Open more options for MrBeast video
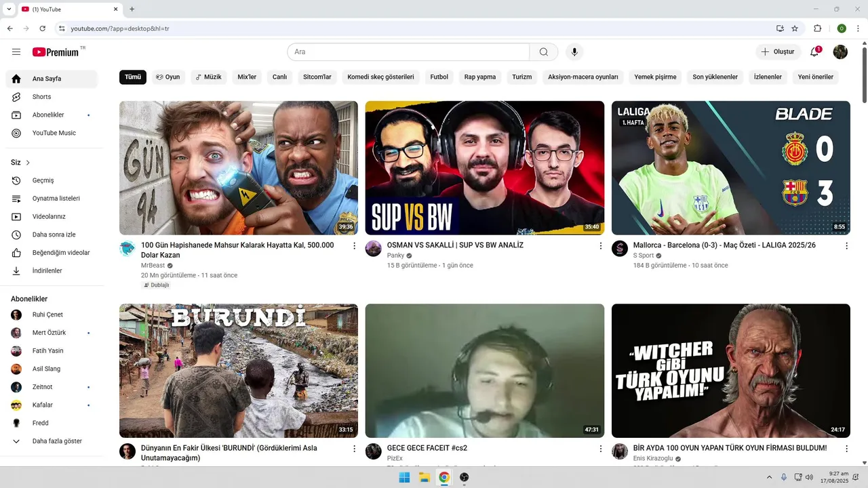The height and width of the screenshot is (488, 868). tap(354, 246)
